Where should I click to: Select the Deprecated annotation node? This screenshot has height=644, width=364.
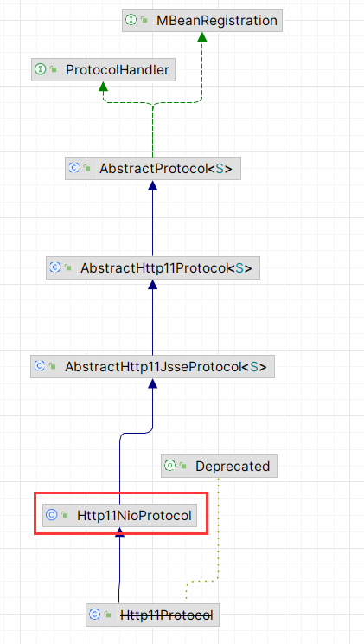(219, 467)
